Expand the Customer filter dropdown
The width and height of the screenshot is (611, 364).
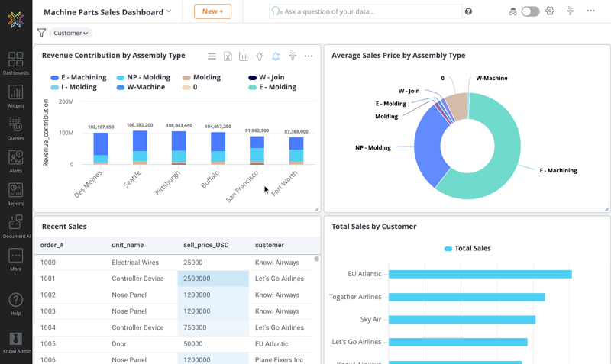click(x=71, y=33)
